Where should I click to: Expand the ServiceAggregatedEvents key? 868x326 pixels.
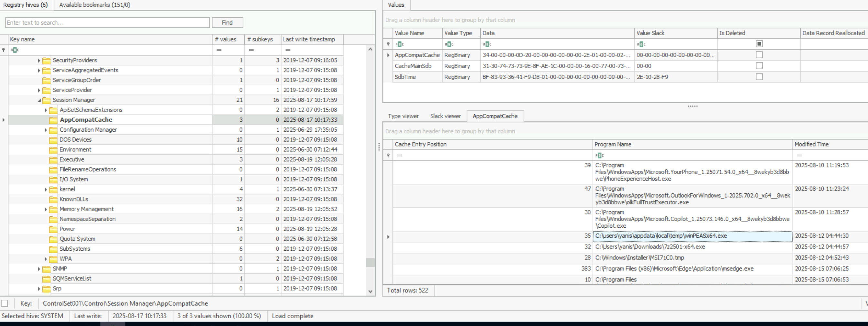tap(39, 71)
